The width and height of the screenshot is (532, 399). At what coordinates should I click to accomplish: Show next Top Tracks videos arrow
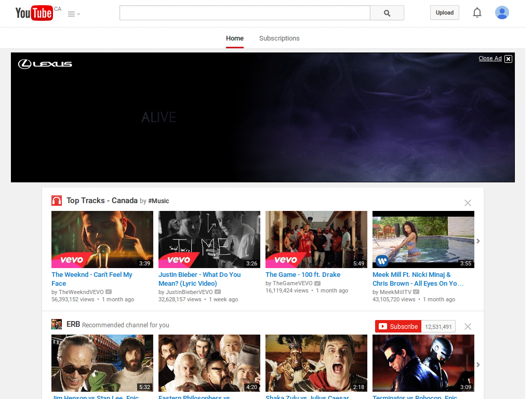[x=478, y=241]
